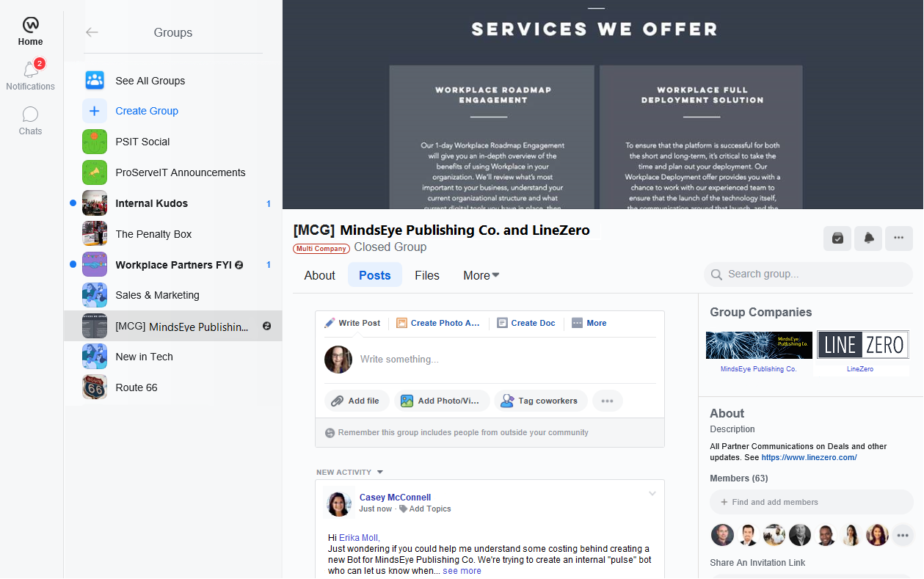Click the Multi Company badge label
Image resolution: width=924 pixels, height=579 pixels.
(321, 249)
